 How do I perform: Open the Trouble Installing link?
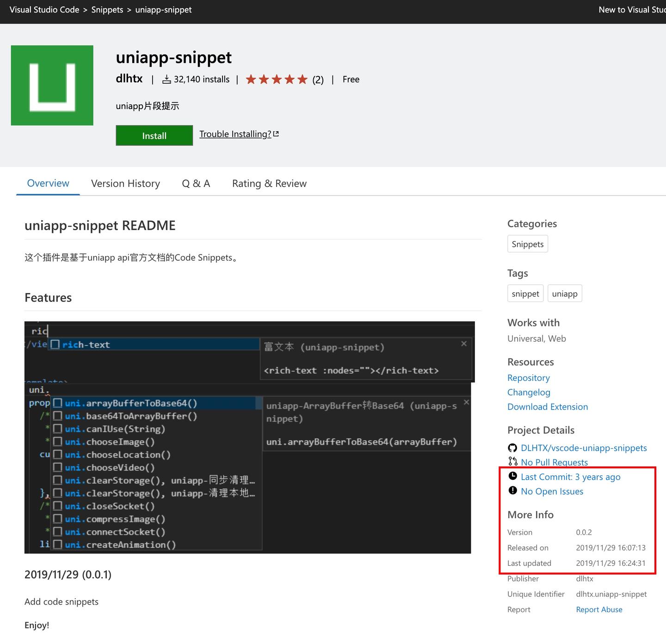235,134
